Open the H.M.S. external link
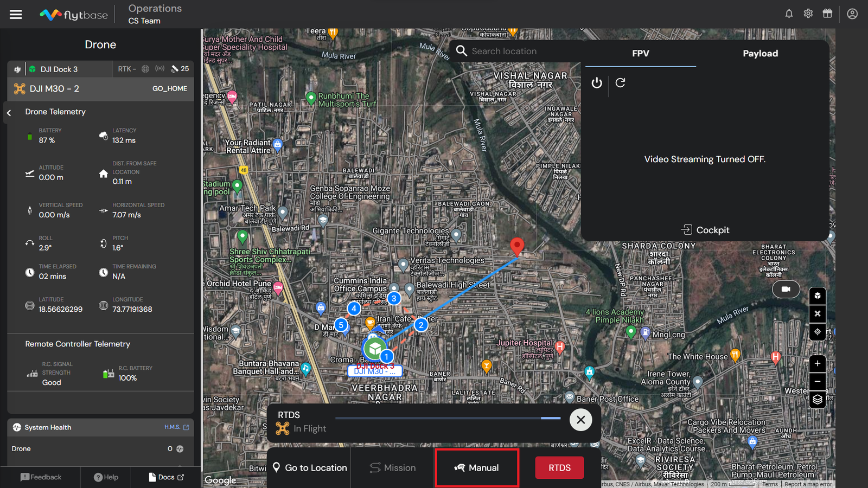 [177, 427]
